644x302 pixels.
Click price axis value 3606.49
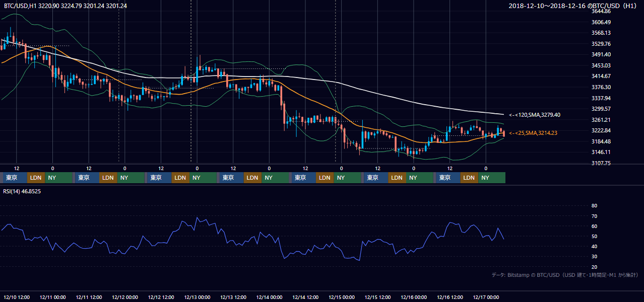(x=601, y=22)
